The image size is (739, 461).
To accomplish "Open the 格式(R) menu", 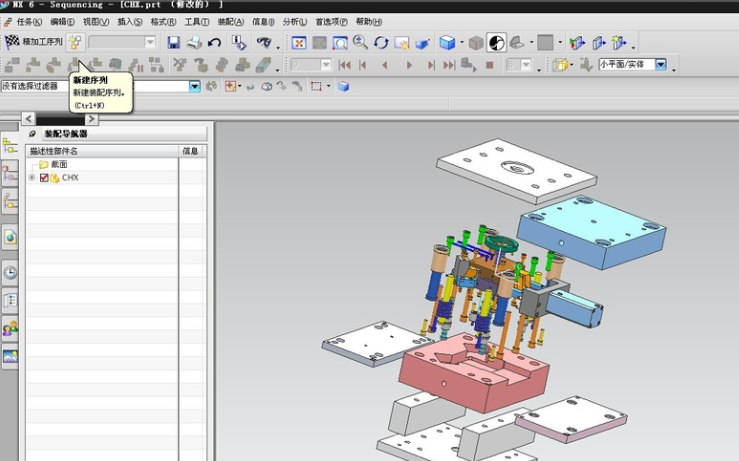I will pos(163,21).
